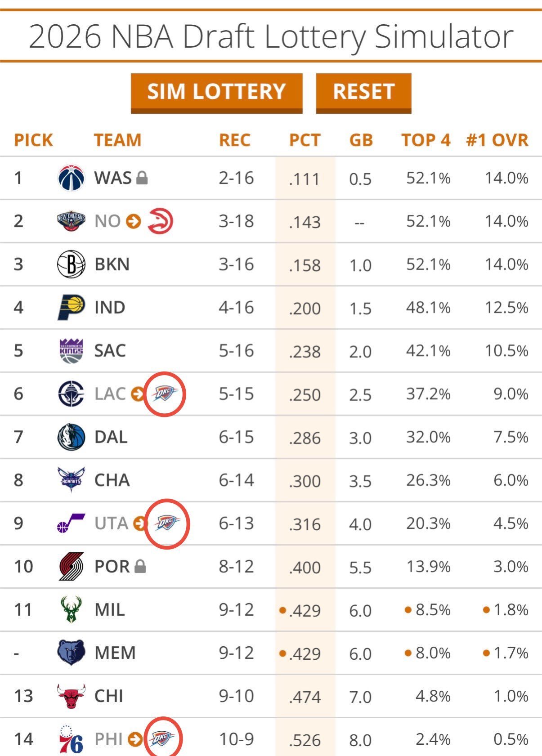This screenshot has height=756, width=542.
Task: Click the OKC Thunder logo beside LAC
Action: (x=165, y=394)
